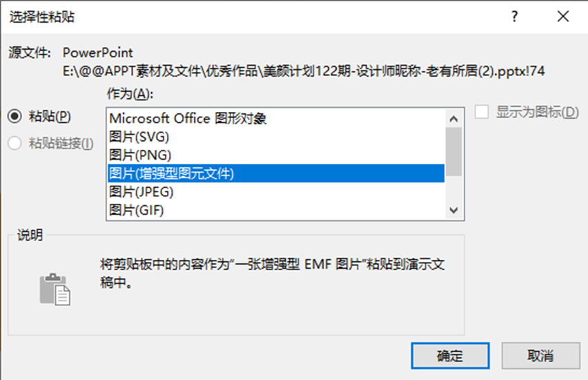588x380 pixels.
Task: Select highlighted 图片(增强型图元文件) entry
Action: click(276, 173)
